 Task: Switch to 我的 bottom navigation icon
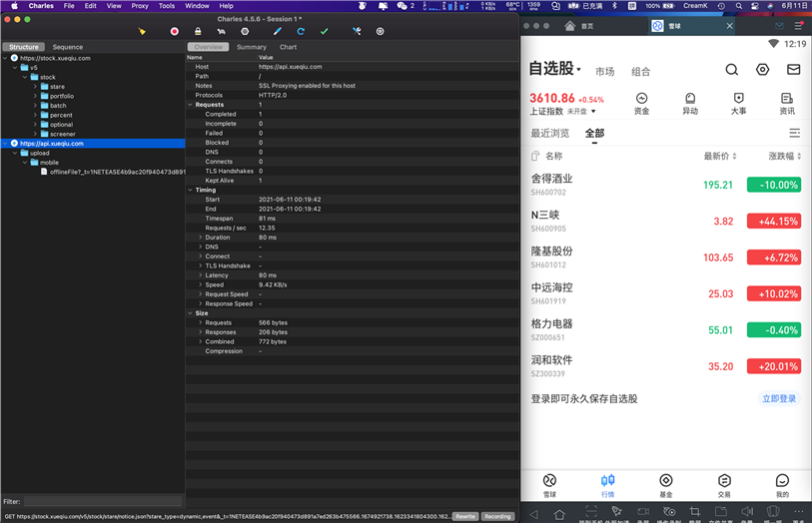point(782,485)
